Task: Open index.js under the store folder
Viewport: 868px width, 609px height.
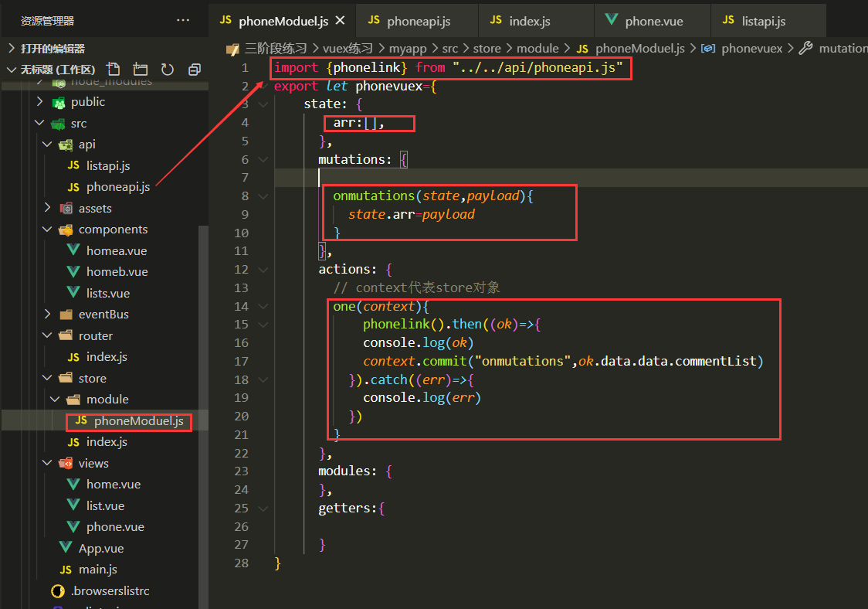Action: 105,441
